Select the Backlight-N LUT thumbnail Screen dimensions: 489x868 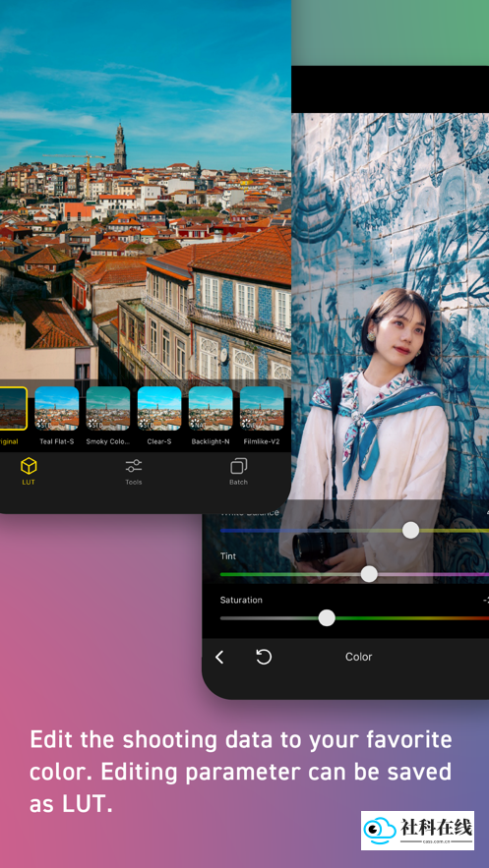tap(211, 409)
